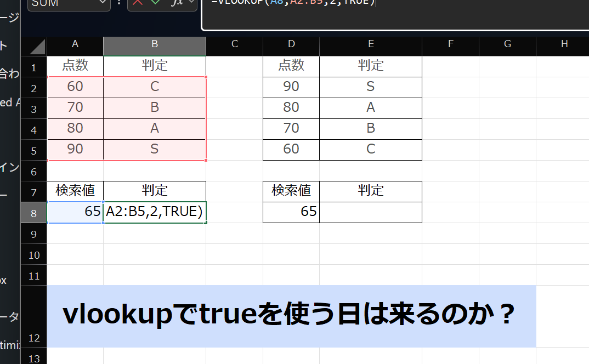Click the Cancel (X) icon beside formula bar
The image size is (589, 364).
point(137,4)
